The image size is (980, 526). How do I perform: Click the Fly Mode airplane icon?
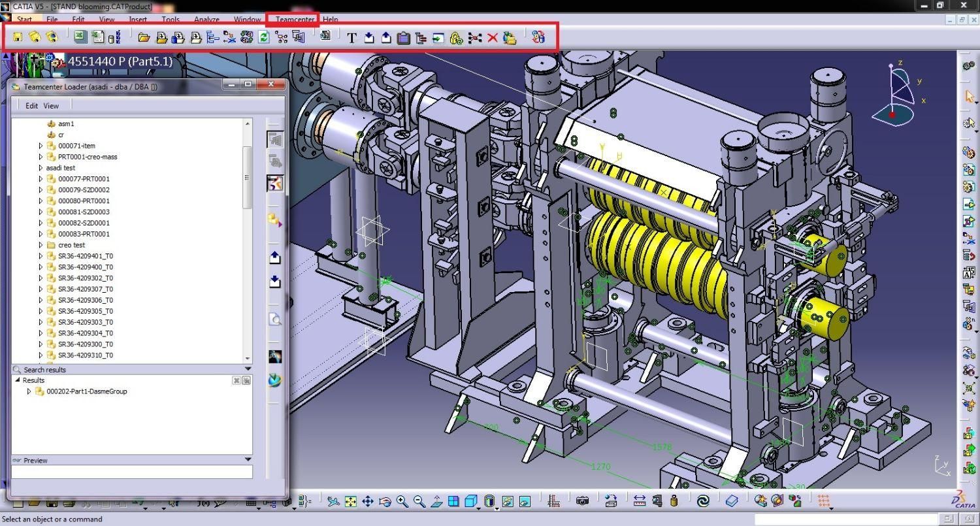click(x=333, y=501)
